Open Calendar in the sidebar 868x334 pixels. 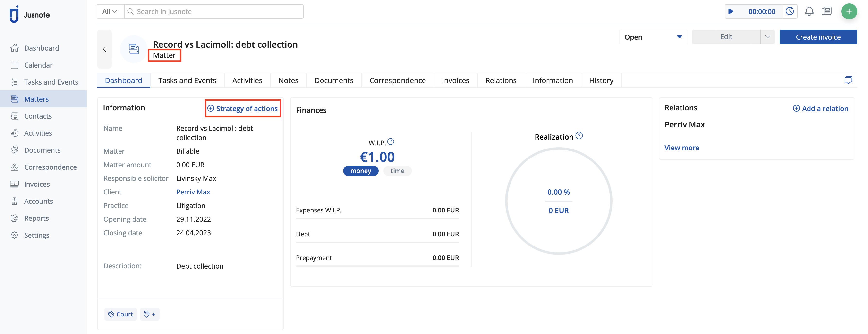[x=43, y=65]
